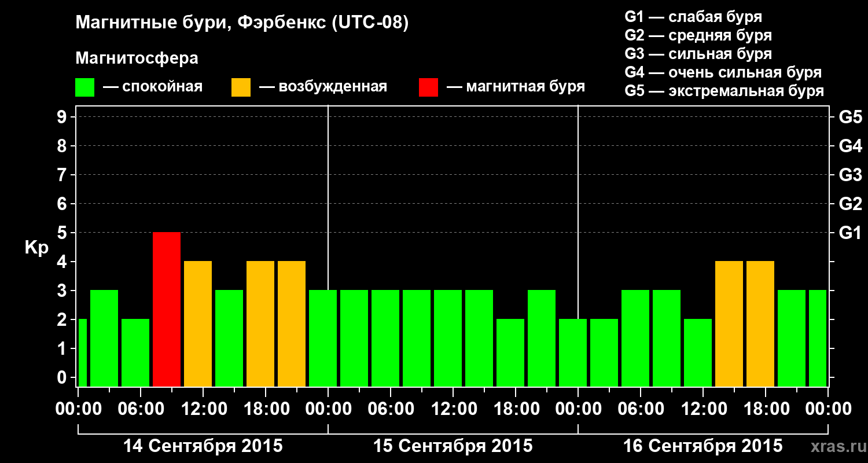Viewport: 868px width, 463px height.
Task: Click the orange 'возбужденная' legend swatch
Action: pyautogui.click(x=241, y=87)
